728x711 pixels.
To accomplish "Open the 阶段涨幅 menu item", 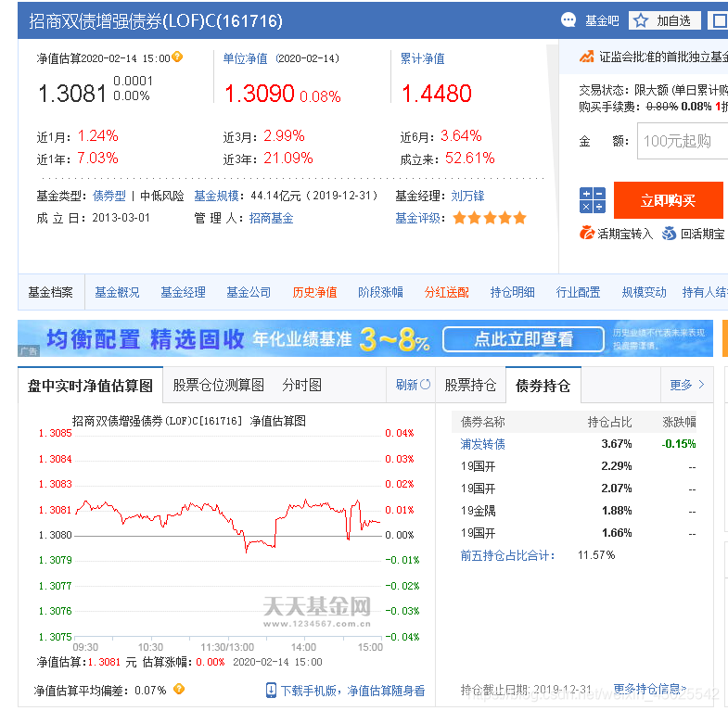I will click(381, 292).
